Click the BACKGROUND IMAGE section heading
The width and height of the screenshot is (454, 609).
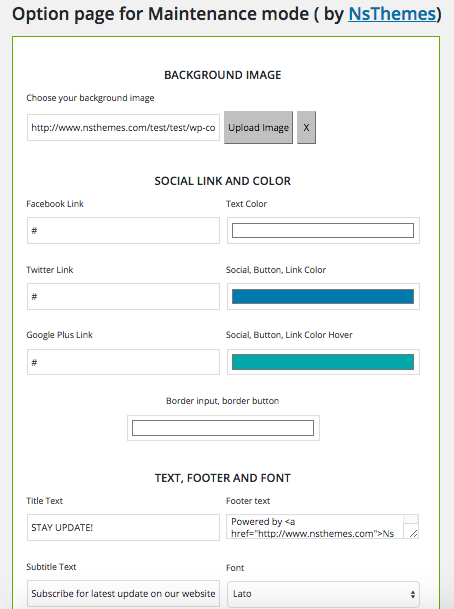click(223, 75)
